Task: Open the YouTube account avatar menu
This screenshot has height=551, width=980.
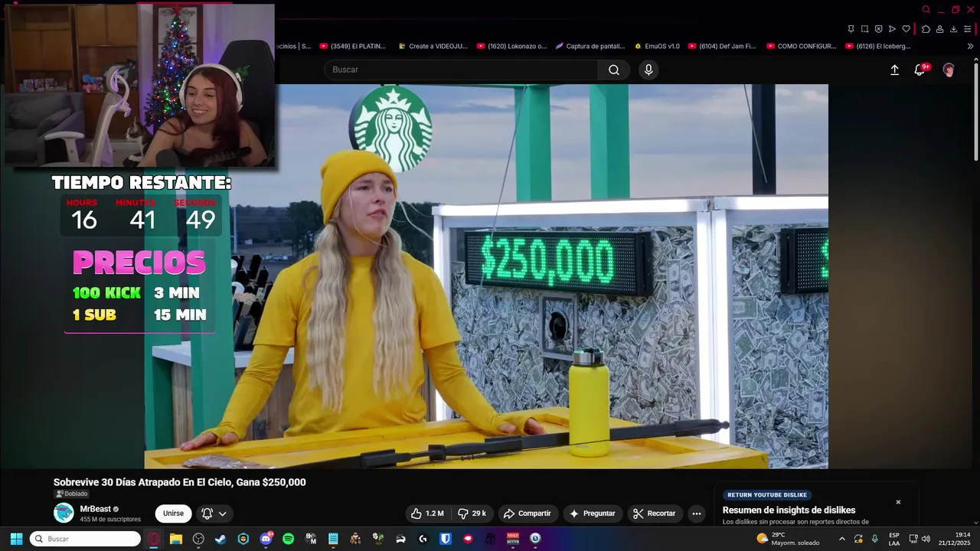Action: (949, 70)
